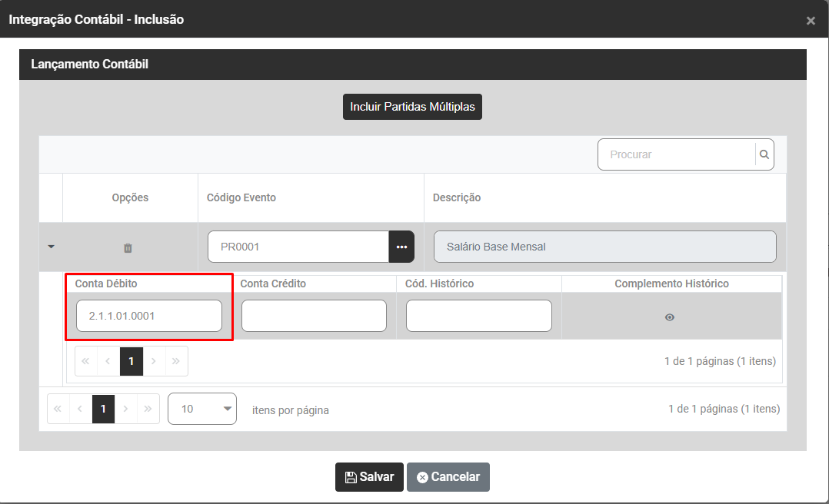
Task: Click Incluir Partidas Múltiplas button
Action: click(x=412, y=107)
